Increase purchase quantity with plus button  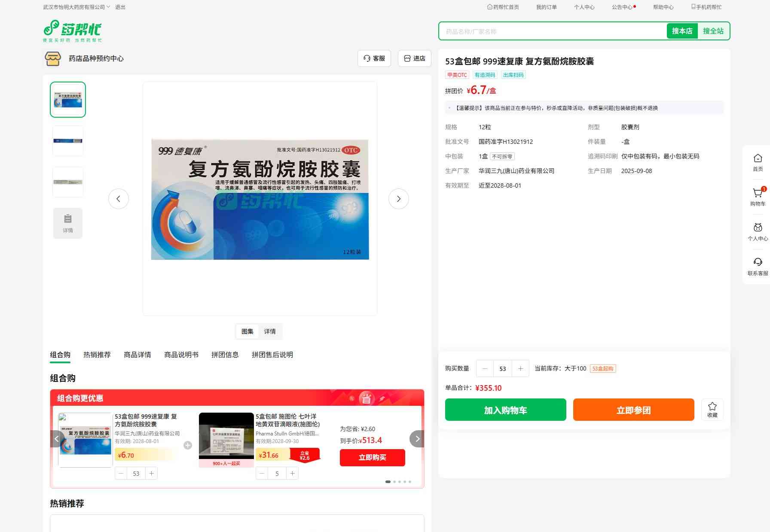(x=520, y=368)
